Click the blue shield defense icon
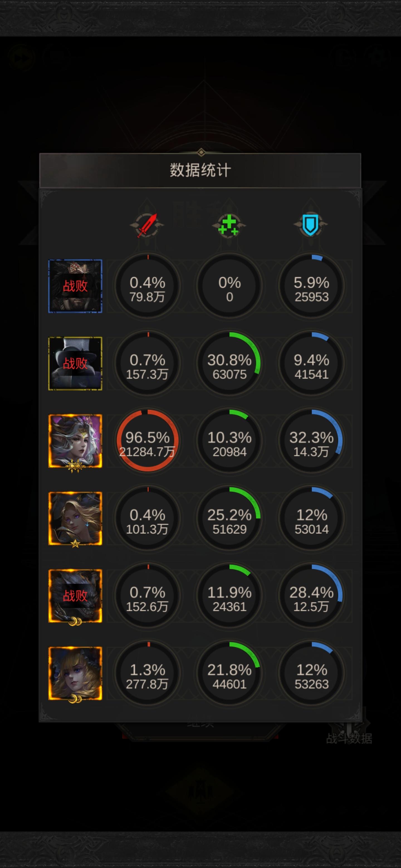 point(310,225)
